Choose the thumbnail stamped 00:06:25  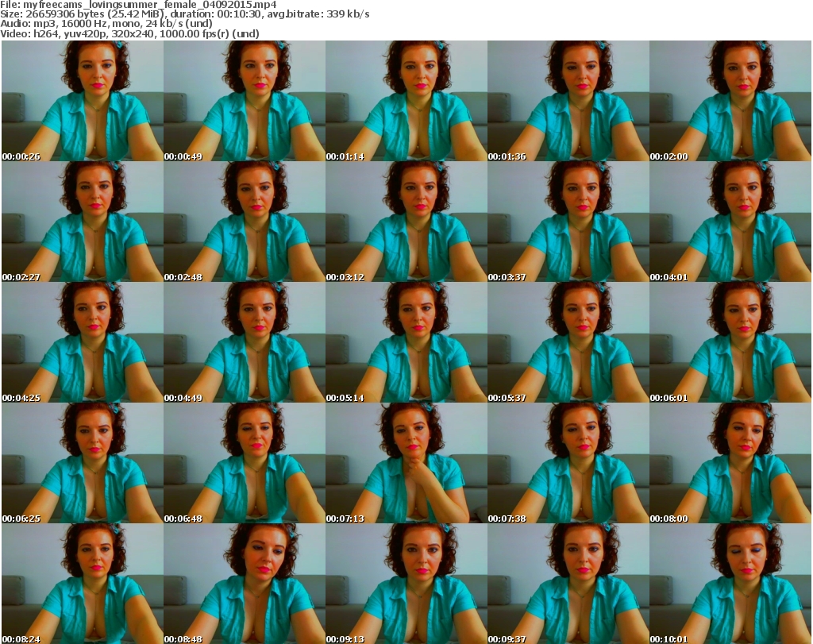pos(83,463)
